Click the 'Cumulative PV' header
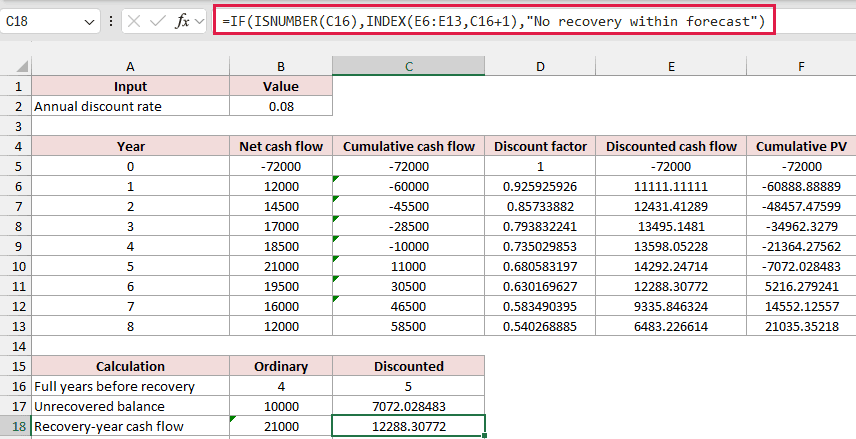856x439 pixels. [801, 146]
